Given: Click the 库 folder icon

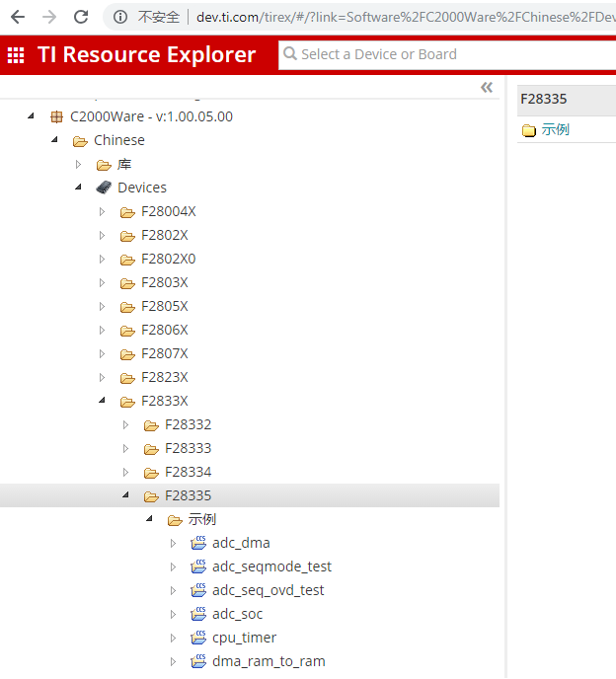Looking at the screenshot, I should 104,165.
